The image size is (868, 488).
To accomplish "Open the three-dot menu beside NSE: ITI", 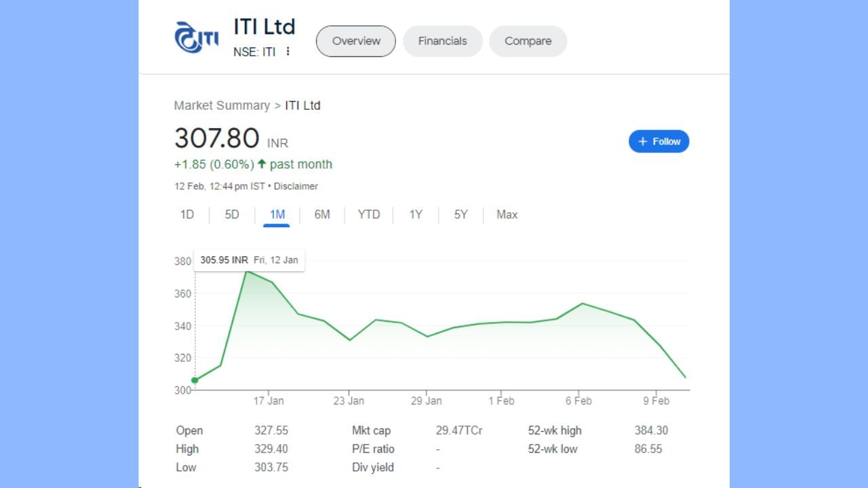I will pyautogui.click(x=288, y=52).
